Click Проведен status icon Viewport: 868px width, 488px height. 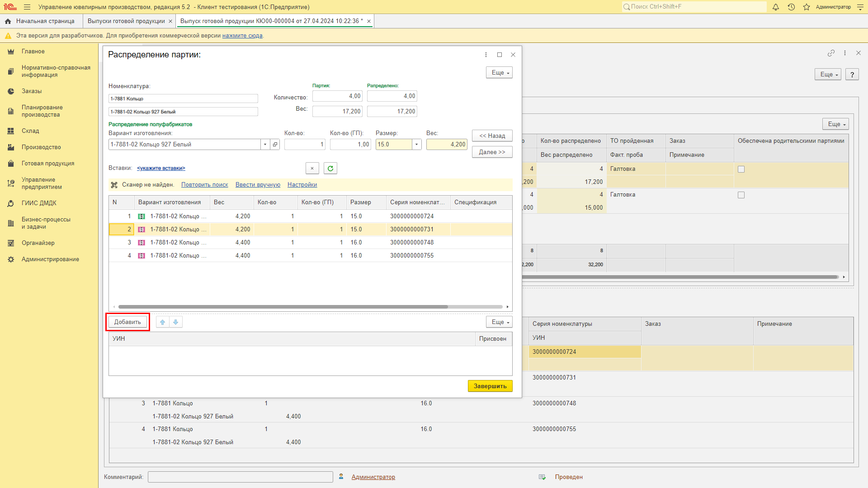542,477
